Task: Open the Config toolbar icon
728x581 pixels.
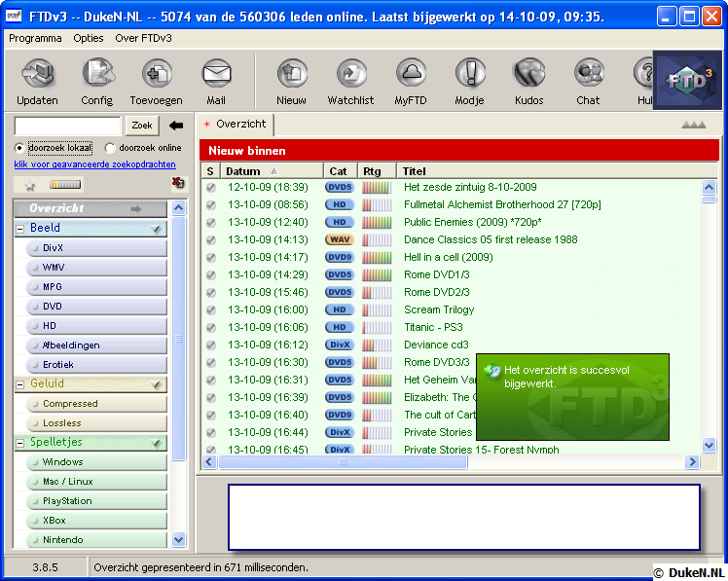Action: point(97,74)
